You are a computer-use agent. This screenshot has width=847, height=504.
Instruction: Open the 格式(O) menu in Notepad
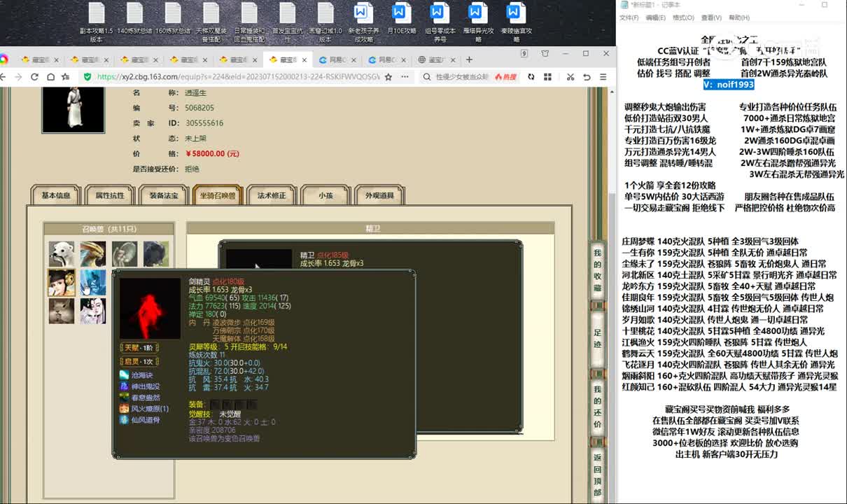pos(684,17)
